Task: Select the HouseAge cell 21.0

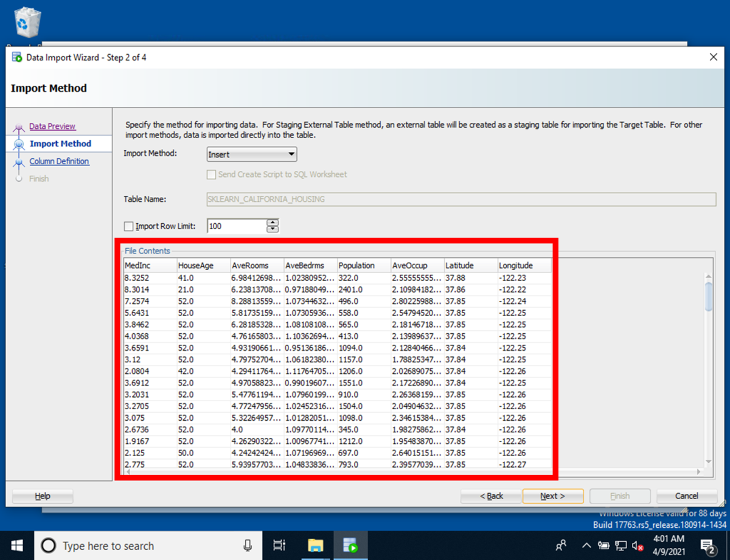Action: 203,289
